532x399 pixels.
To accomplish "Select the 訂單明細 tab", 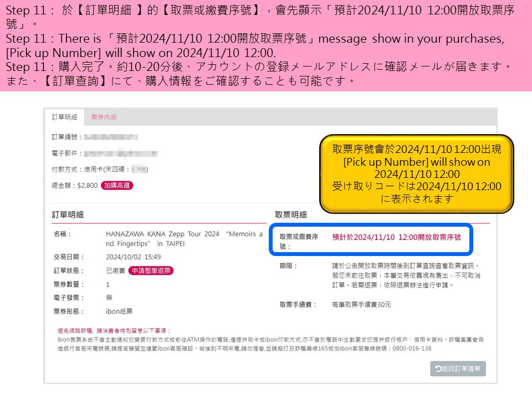I will pyautogui.click(x=64, y=117).
